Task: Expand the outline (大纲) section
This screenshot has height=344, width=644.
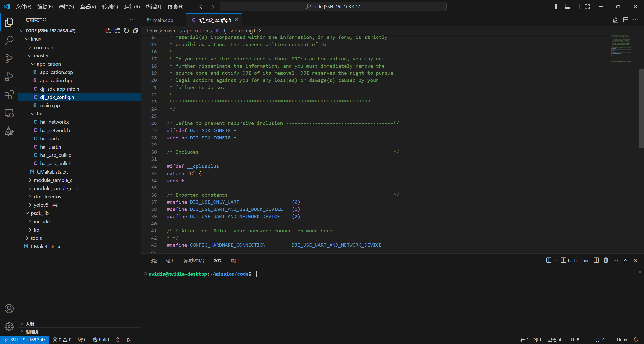Action: (79, 324)
